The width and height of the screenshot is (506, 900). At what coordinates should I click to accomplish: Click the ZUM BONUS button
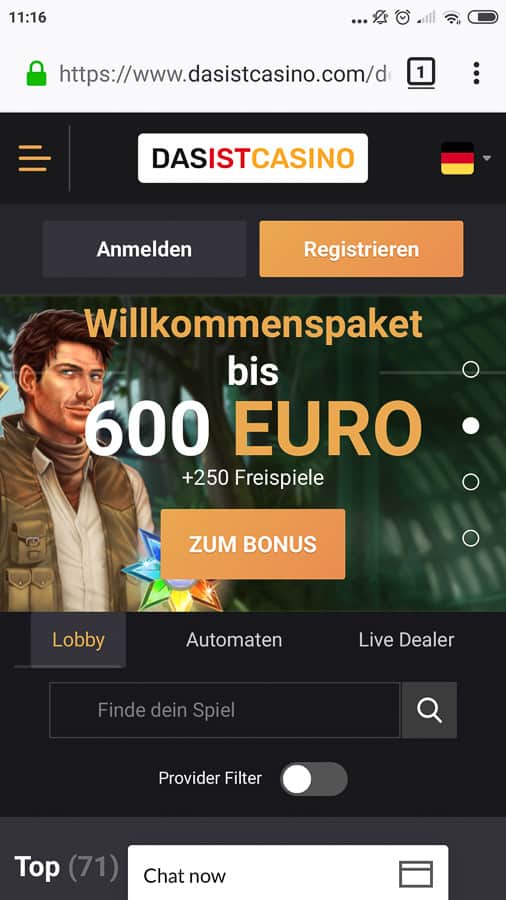pyautogui.click(x=253, y=544)
